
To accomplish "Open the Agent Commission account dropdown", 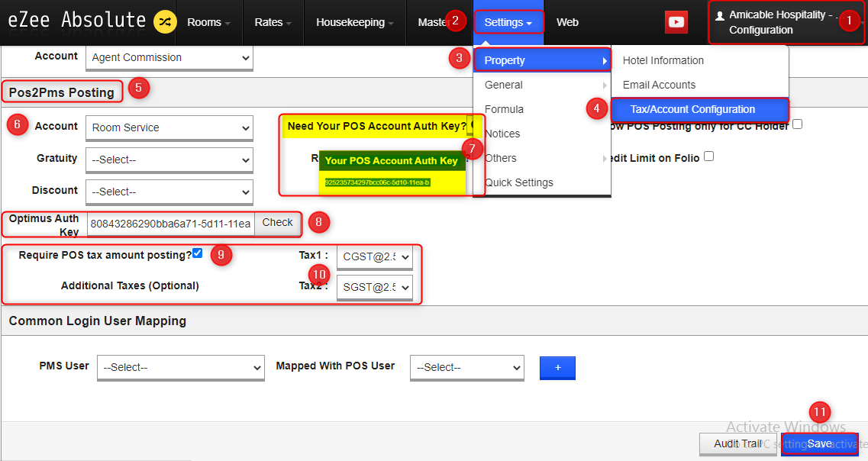I will (169, 57).
